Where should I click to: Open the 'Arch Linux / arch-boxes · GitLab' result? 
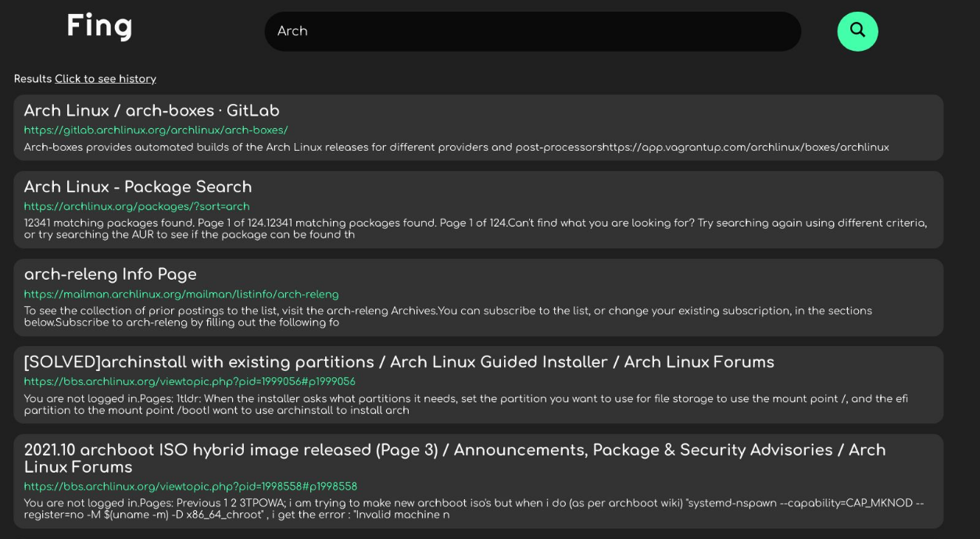151,110
